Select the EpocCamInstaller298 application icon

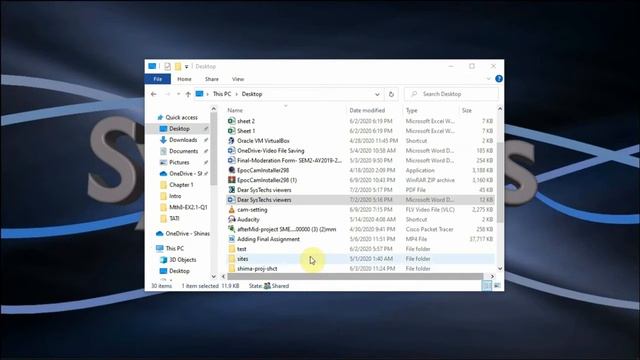[x=231, y=170]
